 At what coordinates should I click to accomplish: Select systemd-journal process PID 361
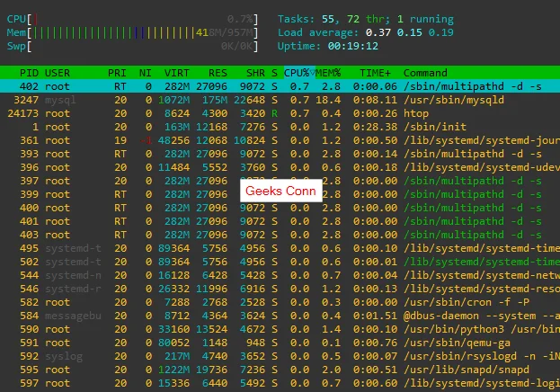[x=280, y=140]
